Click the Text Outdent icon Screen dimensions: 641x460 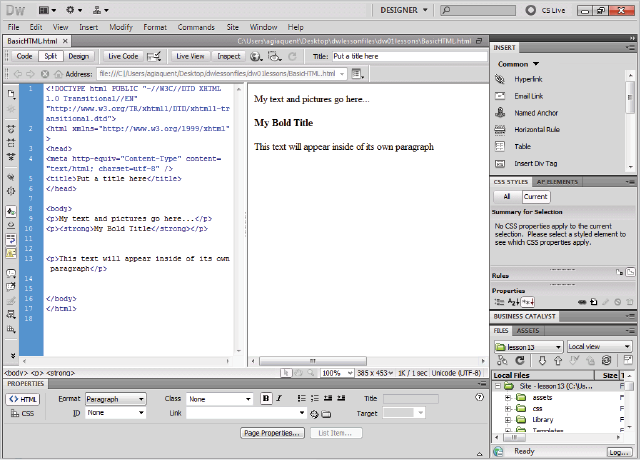[328, 398]
